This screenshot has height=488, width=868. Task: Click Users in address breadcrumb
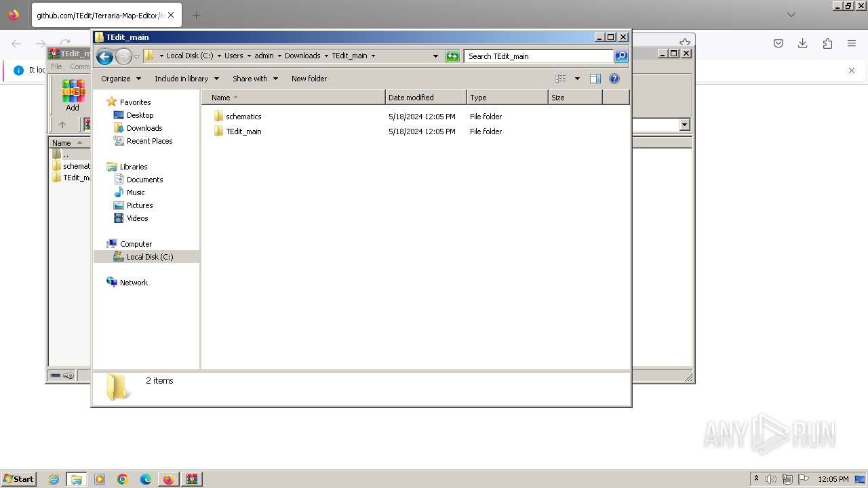pyautogui.click(x=233, y=56)
